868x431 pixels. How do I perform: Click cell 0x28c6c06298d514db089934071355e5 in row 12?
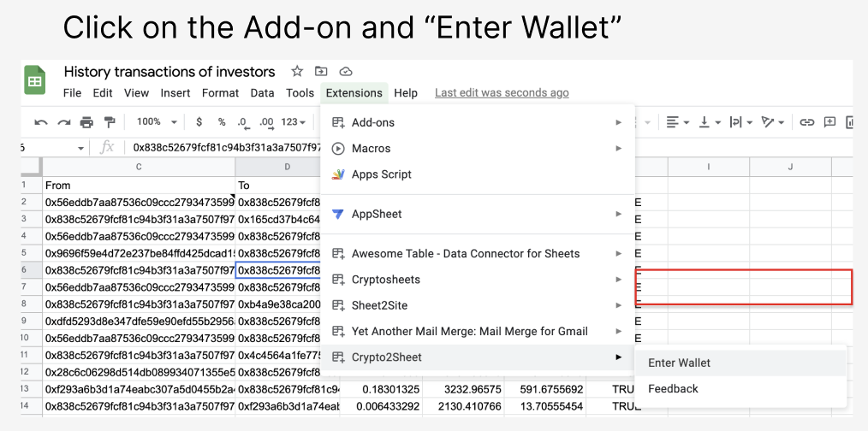(139, 372)
